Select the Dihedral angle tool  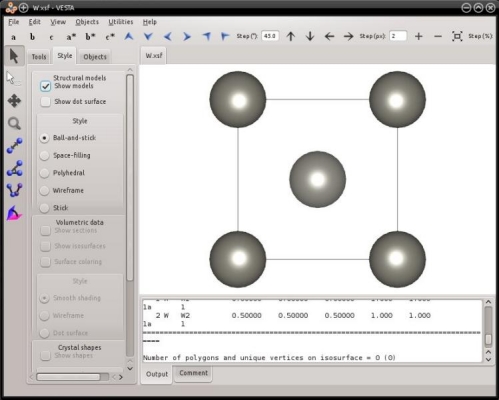pyautogui.click(x=14, y=190)
